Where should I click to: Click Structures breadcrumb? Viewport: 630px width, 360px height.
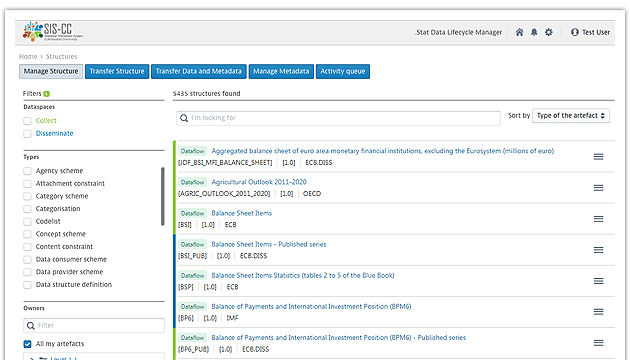tap(61, 57)
